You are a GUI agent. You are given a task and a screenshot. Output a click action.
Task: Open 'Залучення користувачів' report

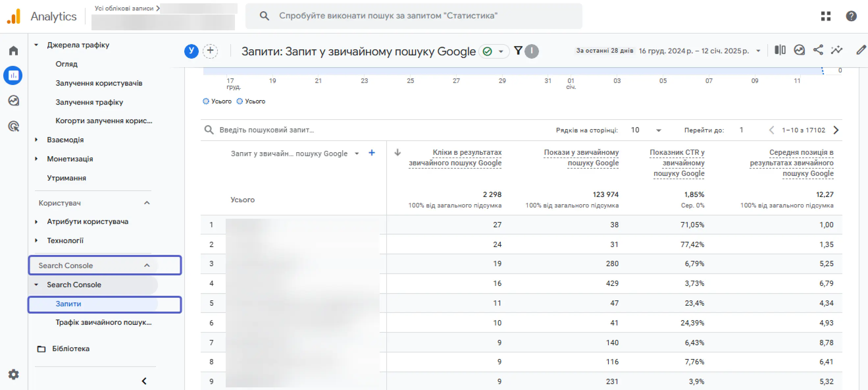click(99, 83)
